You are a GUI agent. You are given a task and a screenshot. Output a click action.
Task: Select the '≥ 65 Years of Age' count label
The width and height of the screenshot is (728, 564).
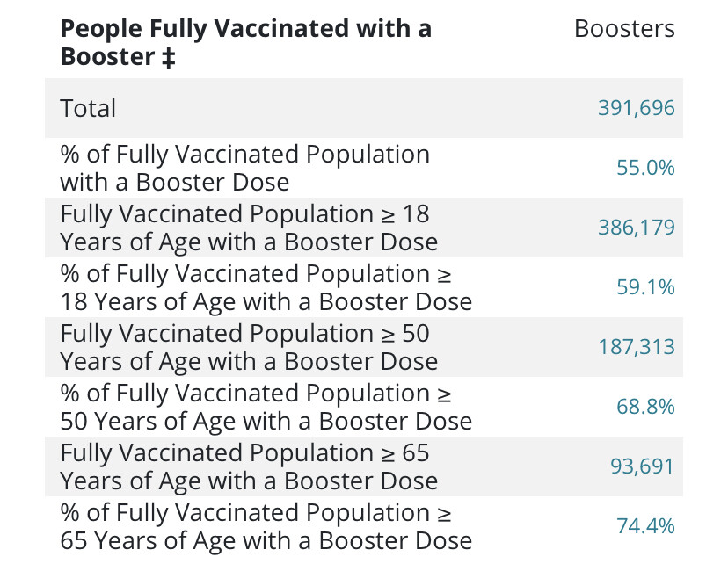tap(248, 466)
